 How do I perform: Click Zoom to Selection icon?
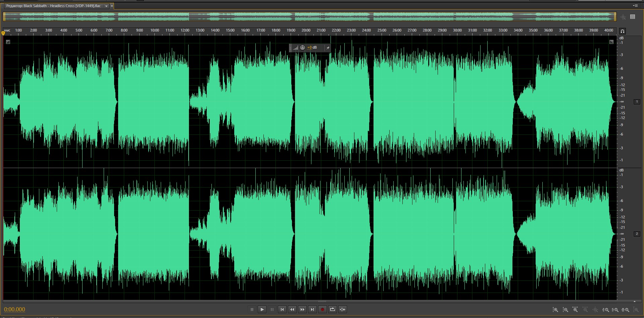pos(626,310)
